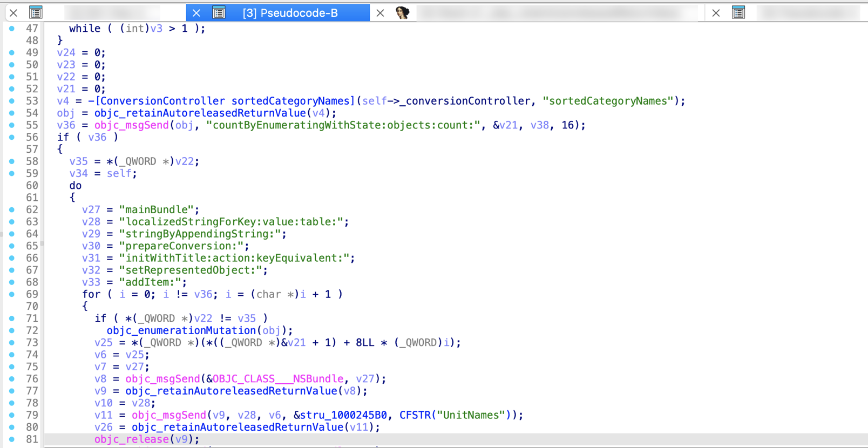Click variable v24 on line 49
The image size is (868, 448).
pyautogui.click(x=66, y=53)
